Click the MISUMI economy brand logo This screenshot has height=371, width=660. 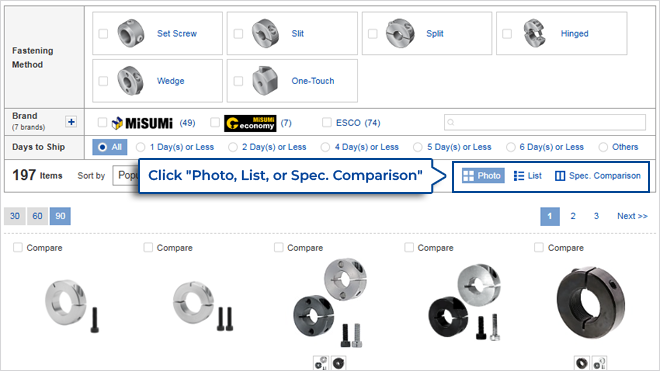(250, 123)
